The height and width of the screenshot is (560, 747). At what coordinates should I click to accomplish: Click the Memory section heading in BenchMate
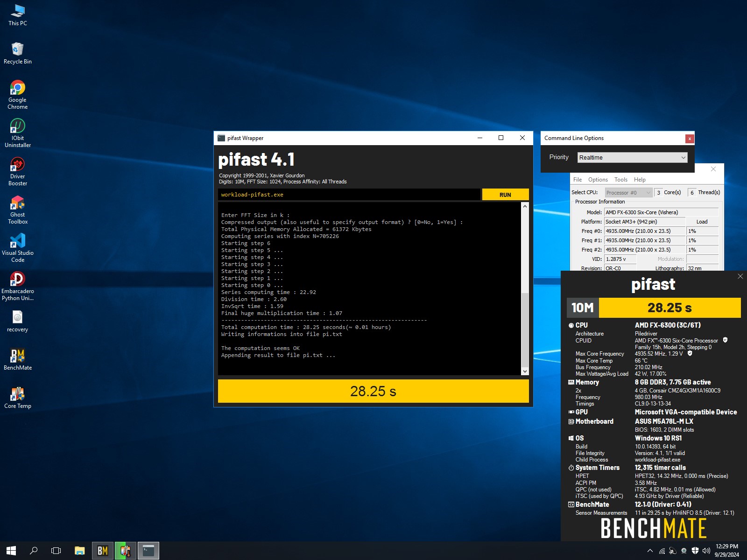coord(587,382)
